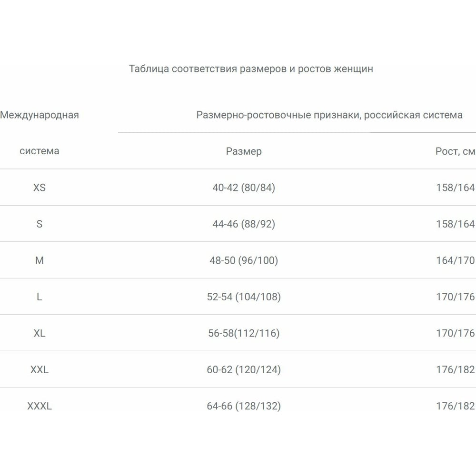Screen dimensions: 476x476
Task: Select the S size label
Action: coord(40,224)
